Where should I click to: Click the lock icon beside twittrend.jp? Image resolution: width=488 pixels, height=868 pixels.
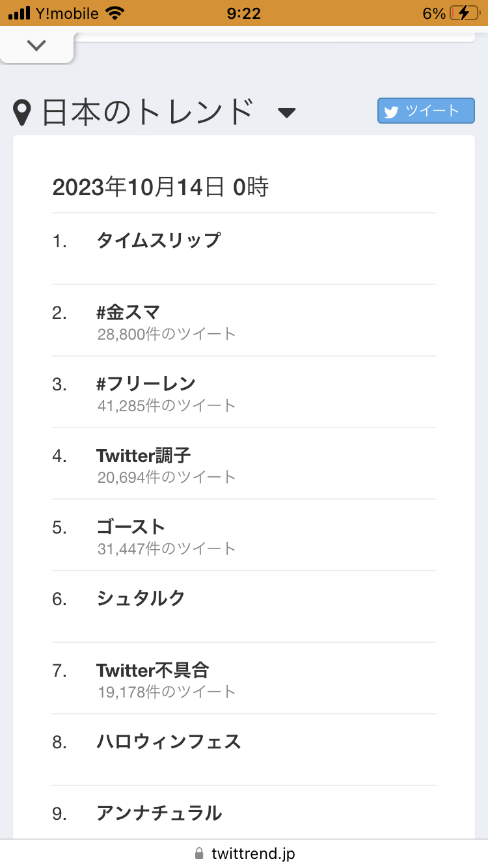point(199,854)
